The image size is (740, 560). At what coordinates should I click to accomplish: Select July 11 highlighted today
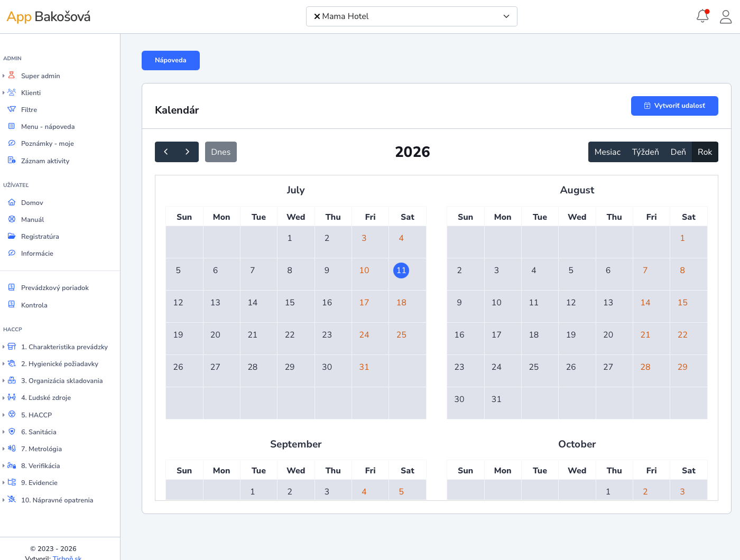[401, 270]
